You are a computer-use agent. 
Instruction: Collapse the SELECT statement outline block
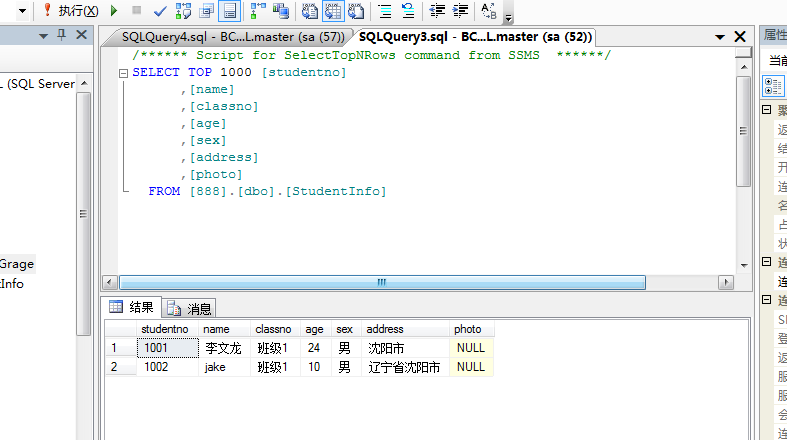click(x=123, y=73)
